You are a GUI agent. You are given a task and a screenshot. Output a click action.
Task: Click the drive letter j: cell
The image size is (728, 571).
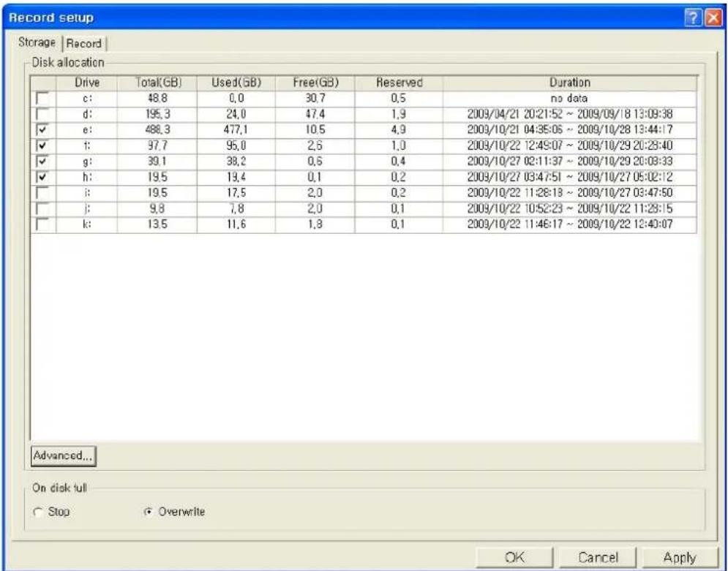(x=87, y=208)
